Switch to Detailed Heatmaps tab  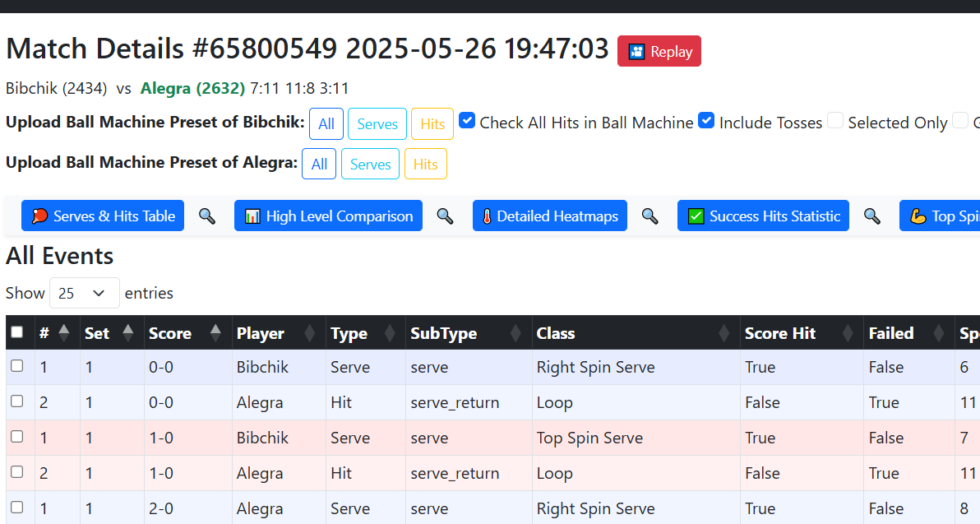pyautogui.click(x=548, y=216)
